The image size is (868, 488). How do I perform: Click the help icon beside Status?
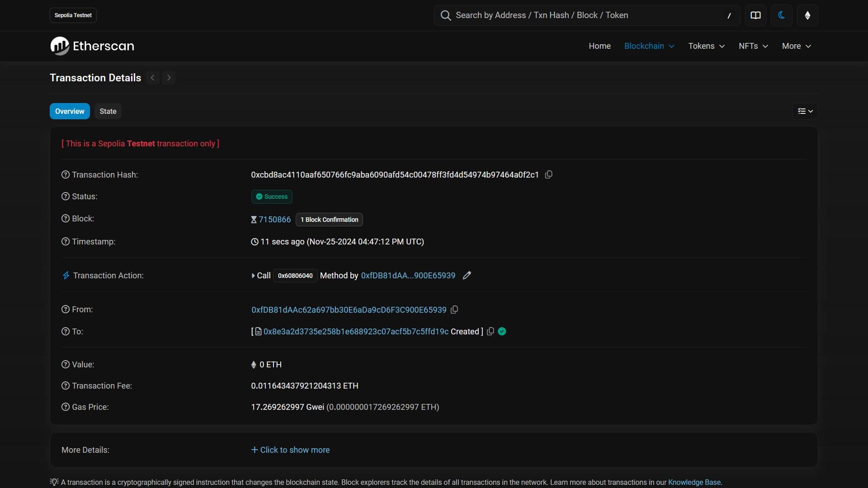click(66, 197)
